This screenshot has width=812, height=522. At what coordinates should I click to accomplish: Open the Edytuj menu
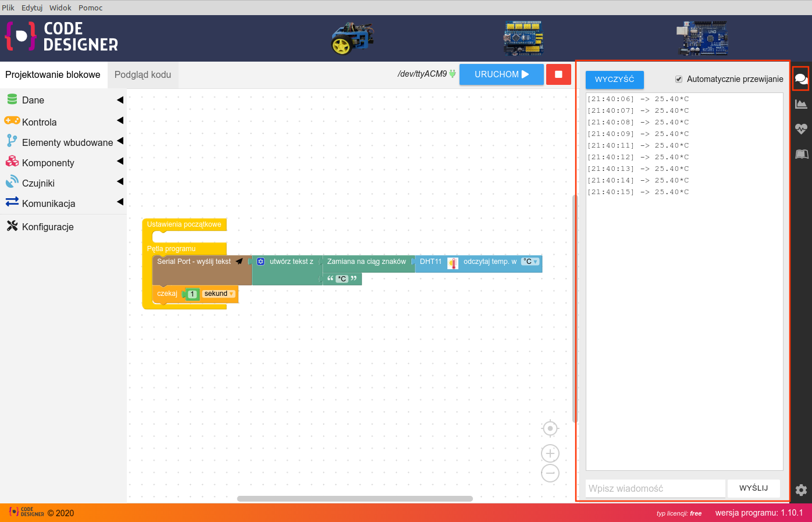[x=32, y=8]
